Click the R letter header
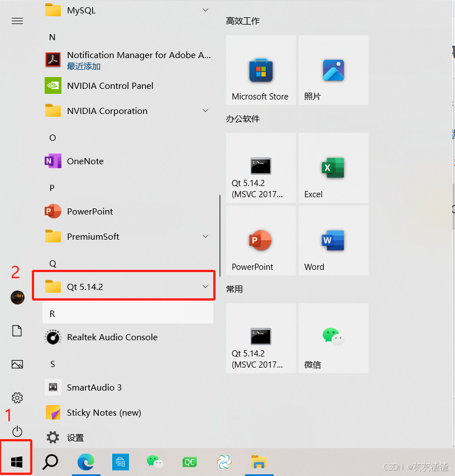 pos(52,313)
